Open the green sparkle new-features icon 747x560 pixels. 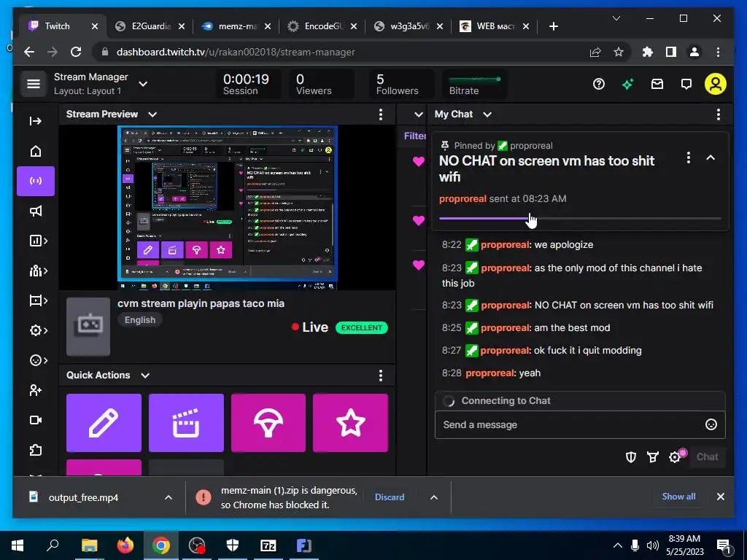coord(628,85)
